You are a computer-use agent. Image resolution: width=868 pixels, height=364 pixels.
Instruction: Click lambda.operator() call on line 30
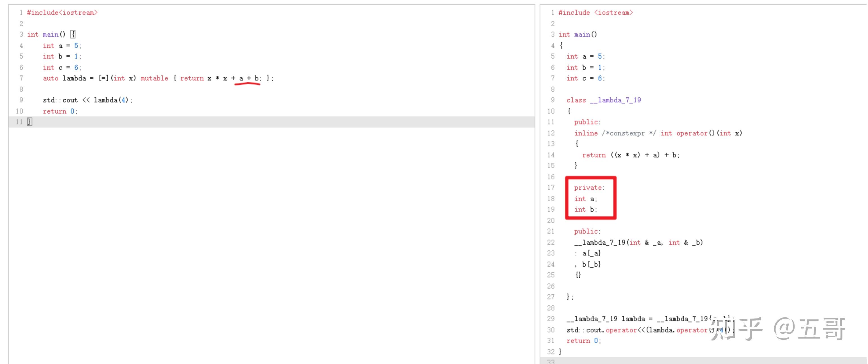coord(681,330)
